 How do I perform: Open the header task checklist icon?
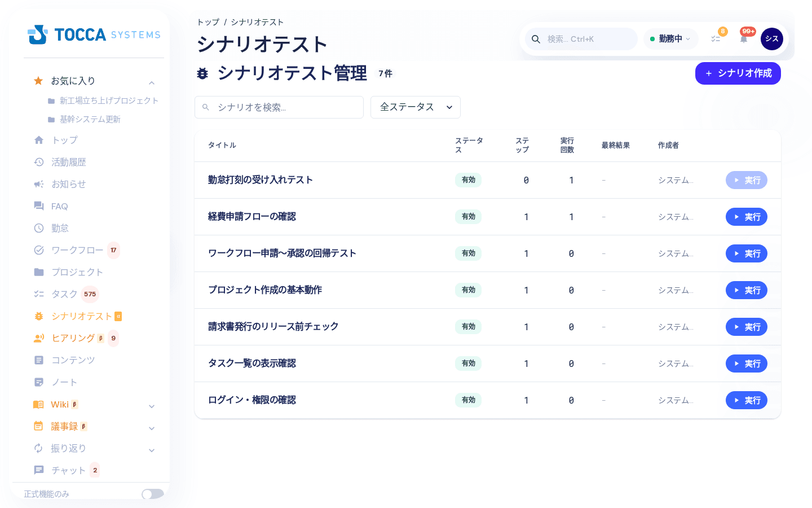pyautogui.click(x=716, y=39)
